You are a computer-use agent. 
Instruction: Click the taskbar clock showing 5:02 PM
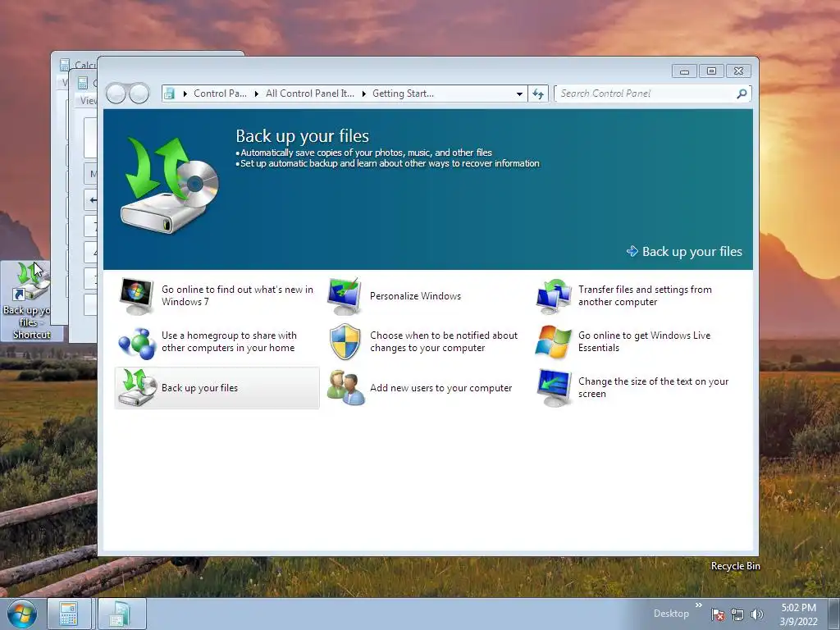point(799,614)
